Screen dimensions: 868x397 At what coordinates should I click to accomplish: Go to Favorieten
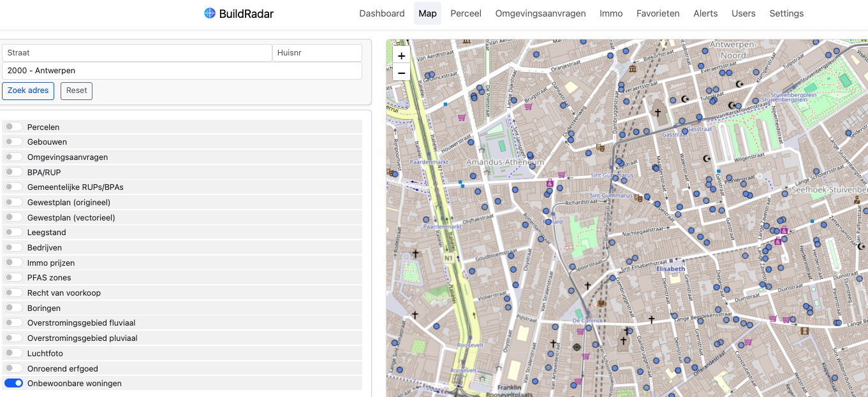pos(658,13)
